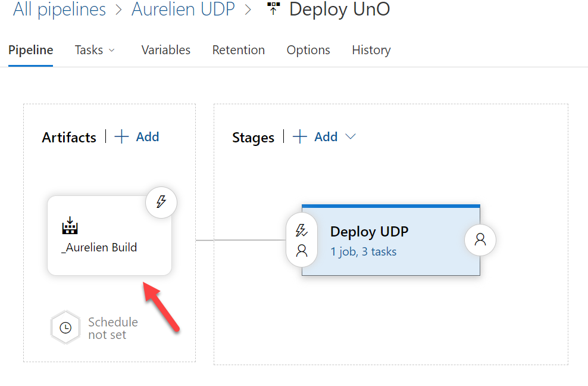View the History tab
Image resolution: width=588 pixels, height=386 pixels.
[x=371, y=50]
